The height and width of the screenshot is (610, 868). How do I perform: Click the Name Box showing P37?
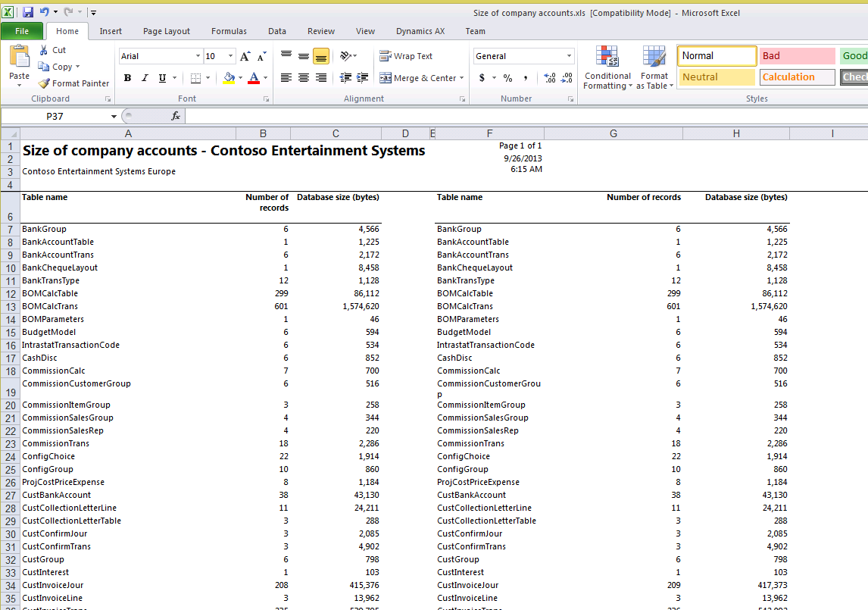55,116
